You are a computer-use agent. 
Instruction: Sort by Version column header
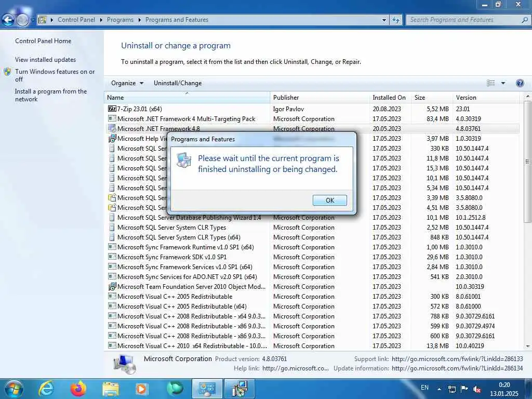(486, 97)
